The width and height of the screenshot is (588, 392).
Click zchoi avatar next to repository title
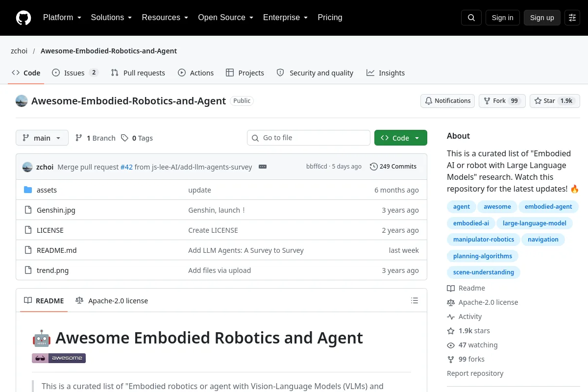tap(22, 101)
